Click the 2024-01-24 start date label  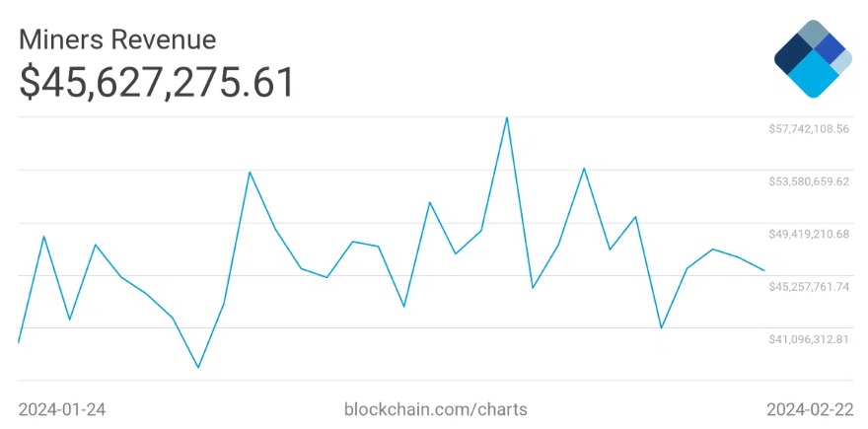point(62,409)
